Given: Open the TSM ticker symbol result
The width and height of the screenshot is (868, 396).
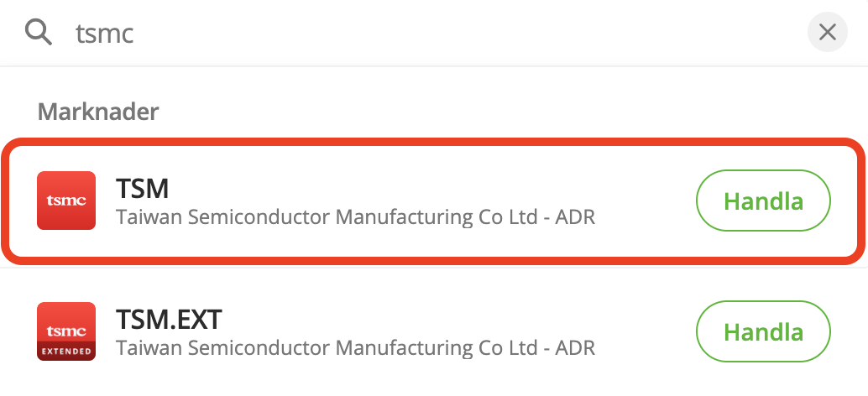Looking at the screenshot, I should pyautogui.click(x=143, y=188).
